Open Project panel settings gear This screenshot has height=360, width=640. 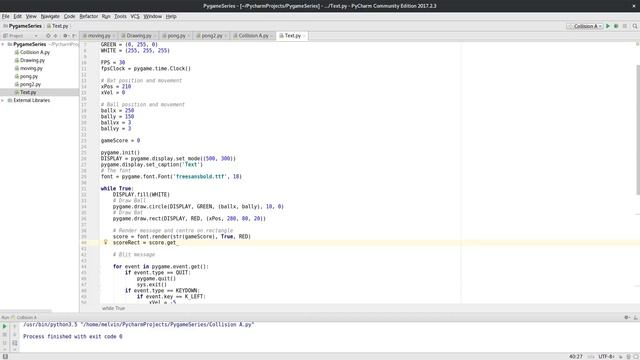pyautogui.click(x=65, y=36)
